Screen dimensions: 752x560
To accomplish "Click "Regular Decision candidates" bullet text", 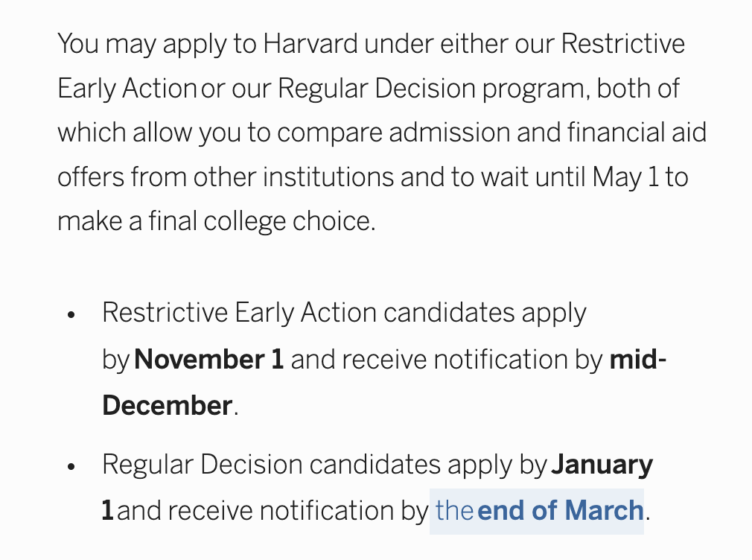I will (272, 465).
